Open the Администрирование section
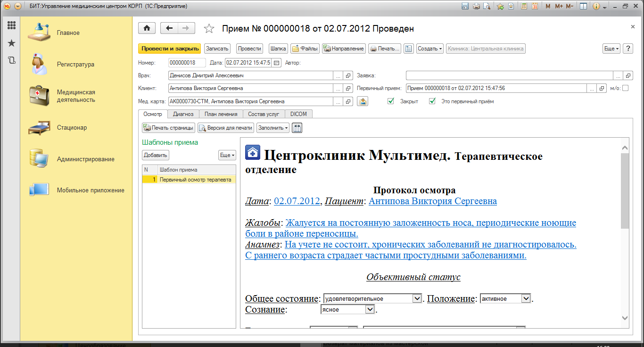 (85, 159)
